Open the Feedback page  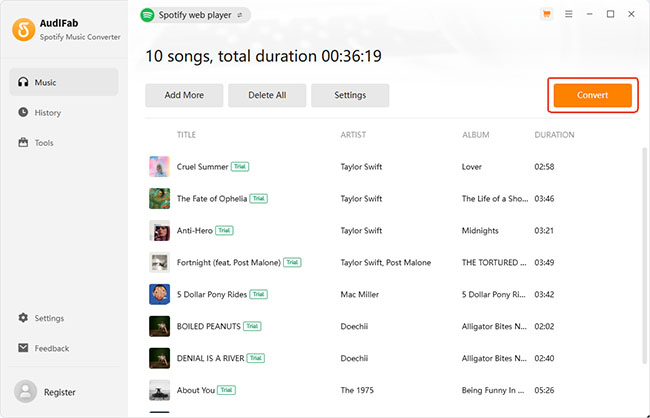coord(64,348)
